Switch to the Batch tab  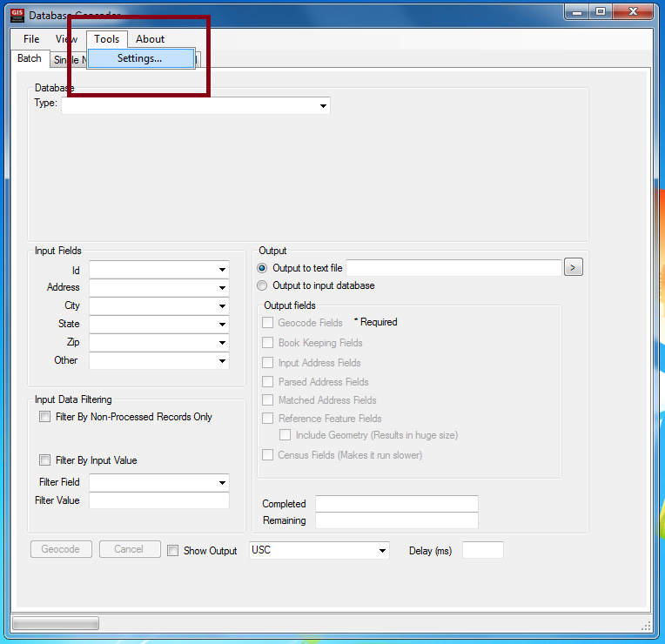click(30, 58)
